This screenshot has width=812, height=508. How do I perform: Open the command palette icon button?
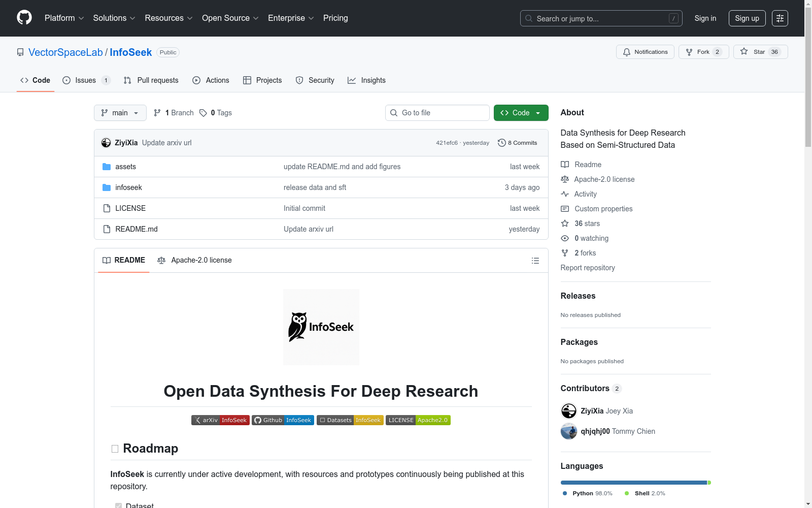pyautogui.click(x=780, y=18)
